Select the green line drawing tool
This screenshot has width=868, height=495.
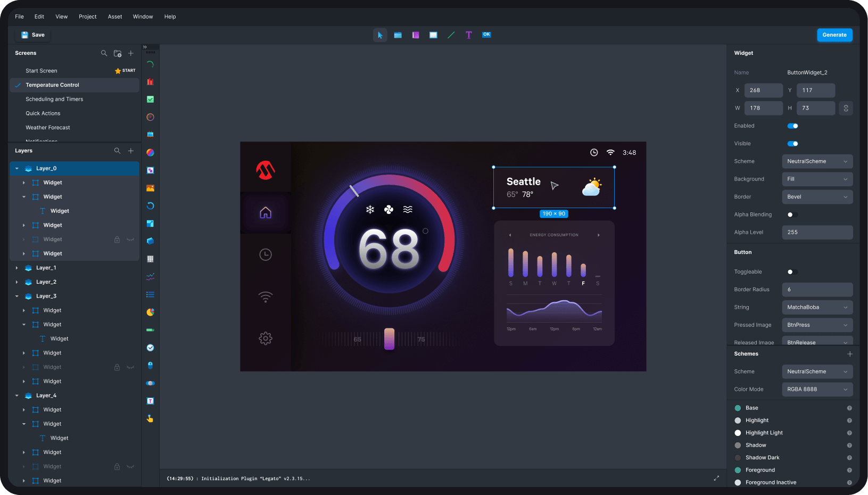451,35
